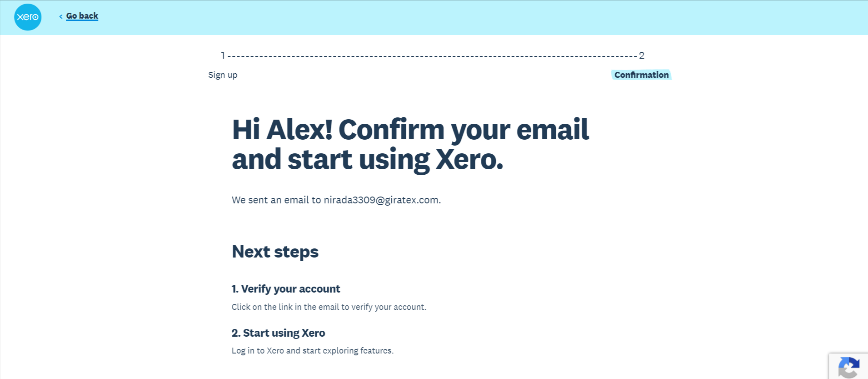Click the nirada3309@giratex.com email address
The width and height of the screenshot is (868, 379).
pos(381,200)
